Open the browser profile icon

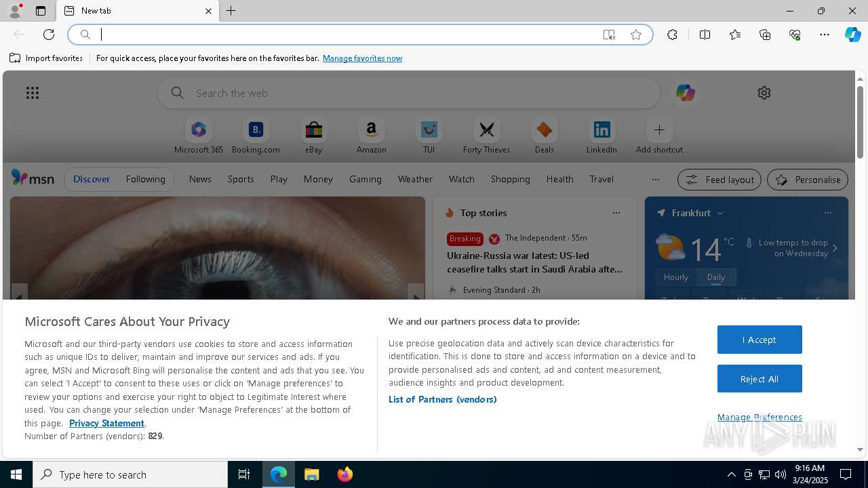click(x=14, y=11)
